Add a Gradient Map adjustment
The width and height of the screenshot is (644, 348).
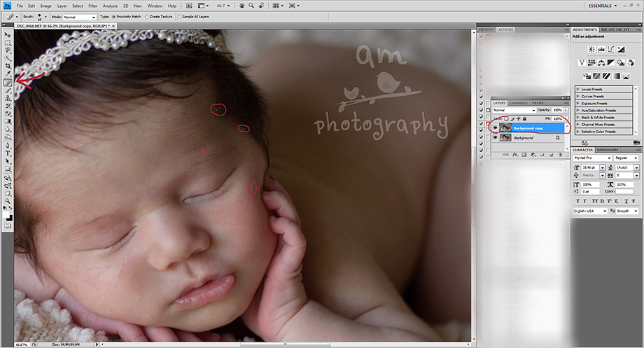[616, 76]
